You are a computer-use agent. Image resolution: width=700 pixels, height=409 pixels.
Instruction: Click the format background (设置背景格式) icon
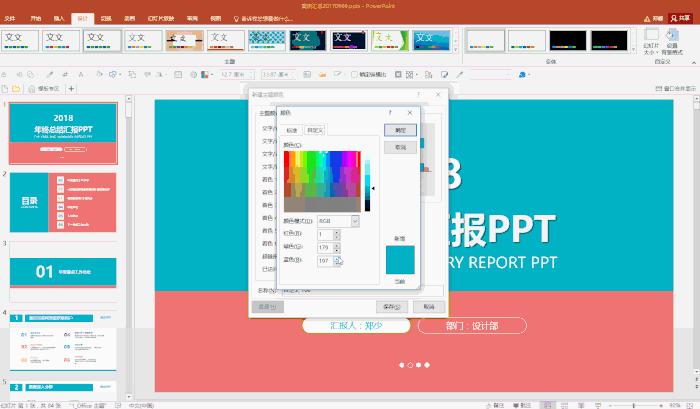(x=672, y=42)
